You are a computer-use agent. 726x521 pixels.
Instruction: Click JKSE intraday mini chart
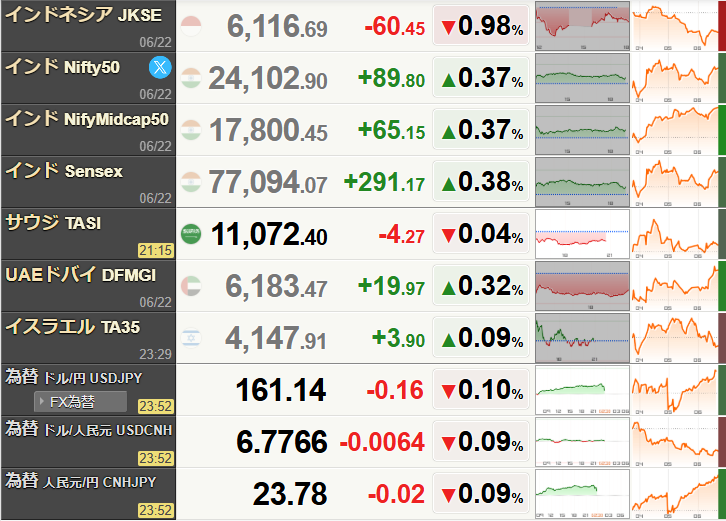click(x=582, y=26)
